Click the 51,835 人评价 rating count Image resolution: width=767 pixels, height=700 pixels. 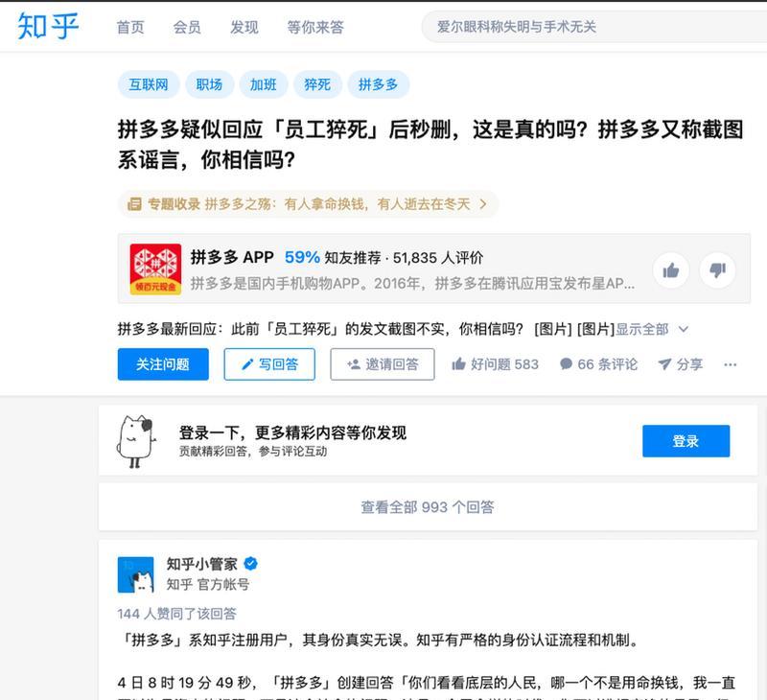[x=438, y=257]
